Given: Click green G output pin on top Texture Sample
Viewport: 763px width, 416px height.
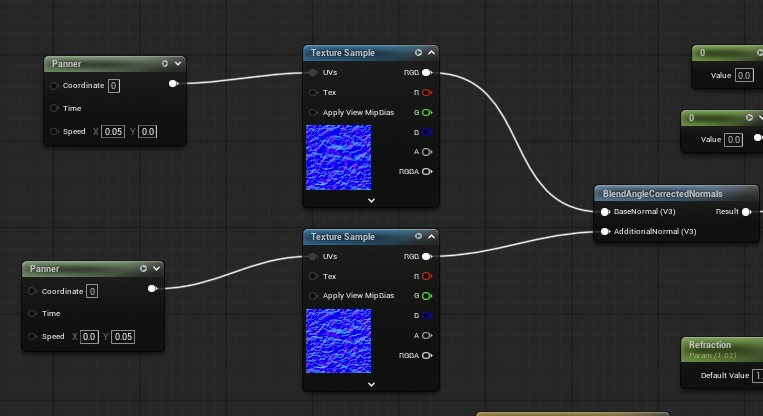Looking at the screenshot, I should click(427, 113).
